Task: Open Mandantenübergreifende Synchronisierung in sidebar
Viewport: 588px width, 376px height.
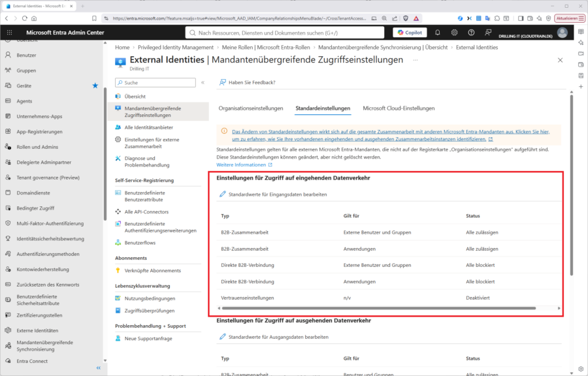Action: (x=44, y=346)
